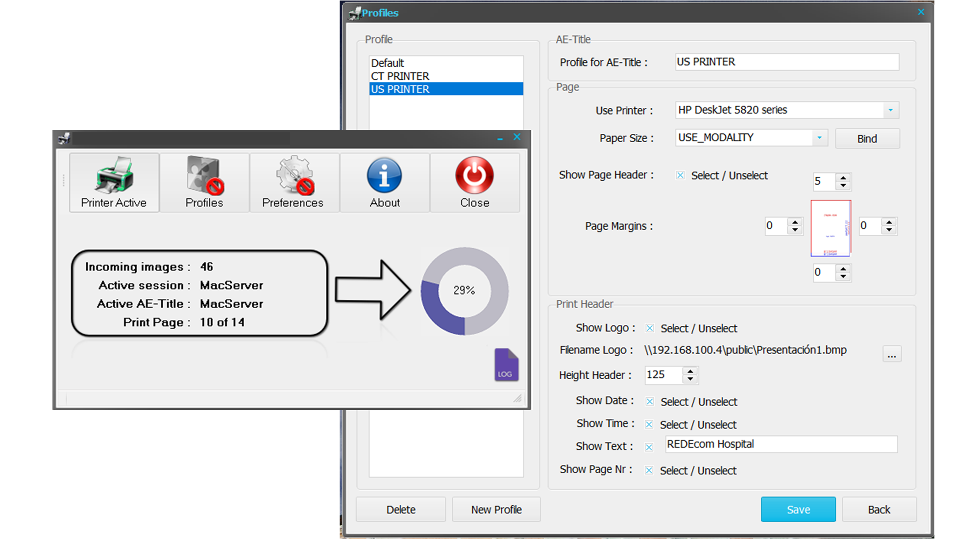Select the Default profile entry

388,63
